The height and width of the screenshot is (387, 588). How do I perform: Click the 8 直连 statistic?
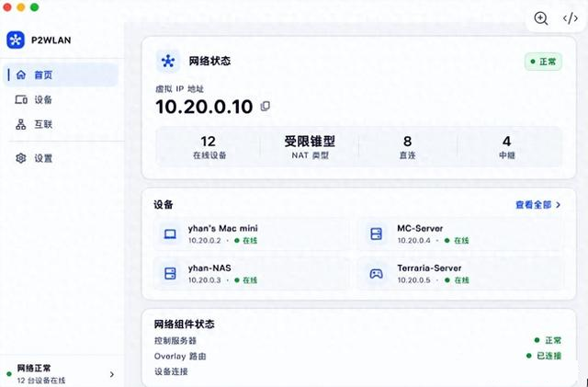407,147
